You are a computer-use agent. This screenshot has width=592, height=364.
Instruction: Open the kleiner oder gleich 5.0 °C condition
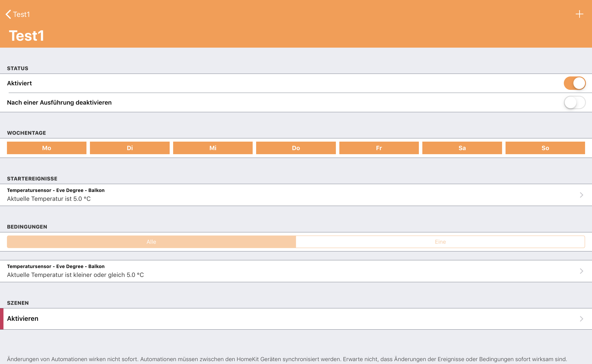pos(75,275)
